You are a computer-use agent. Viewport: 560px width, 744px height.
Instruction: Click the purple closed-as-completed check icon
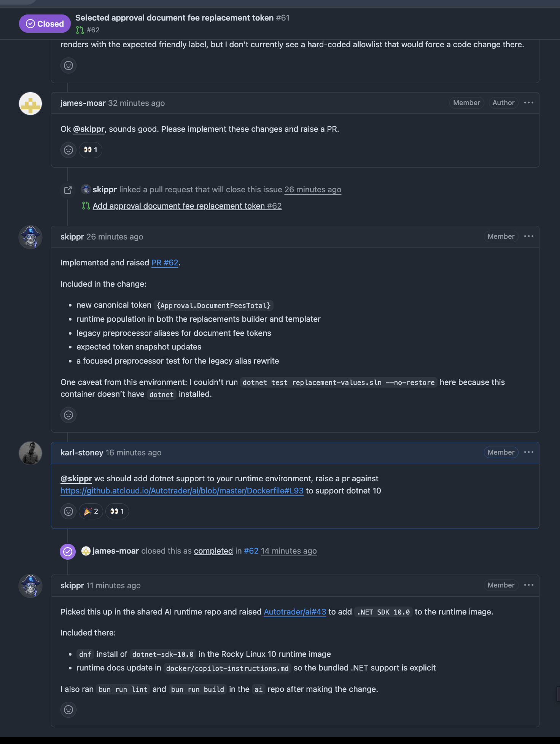click(x=68, y=551)
